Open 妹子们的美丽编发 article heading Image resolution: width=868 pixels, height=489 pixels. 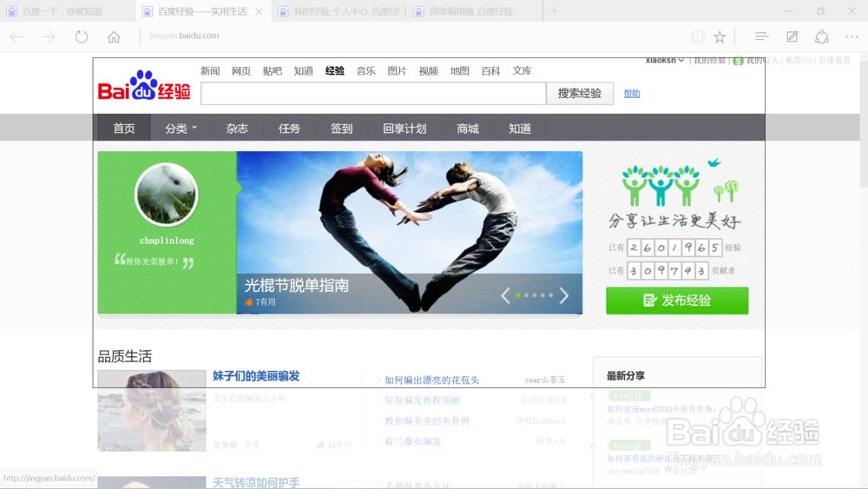(256, 376)
